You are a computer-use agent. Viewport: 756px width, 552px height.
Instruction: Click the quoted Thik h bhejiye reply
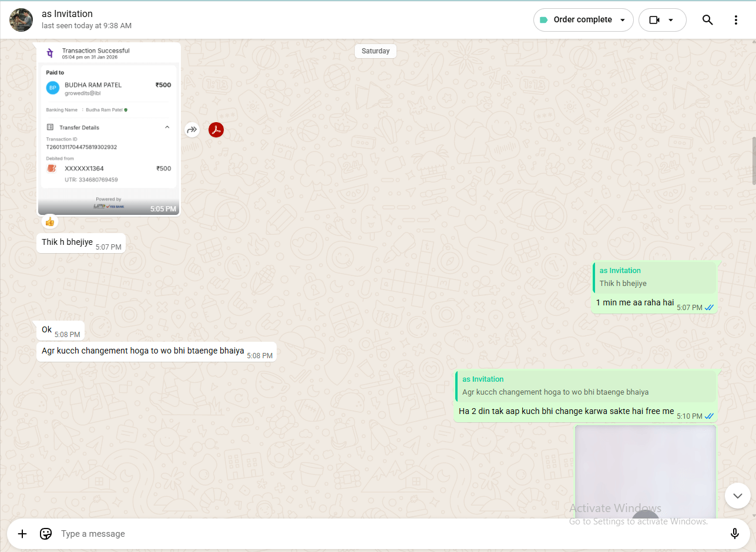(654, 278)
